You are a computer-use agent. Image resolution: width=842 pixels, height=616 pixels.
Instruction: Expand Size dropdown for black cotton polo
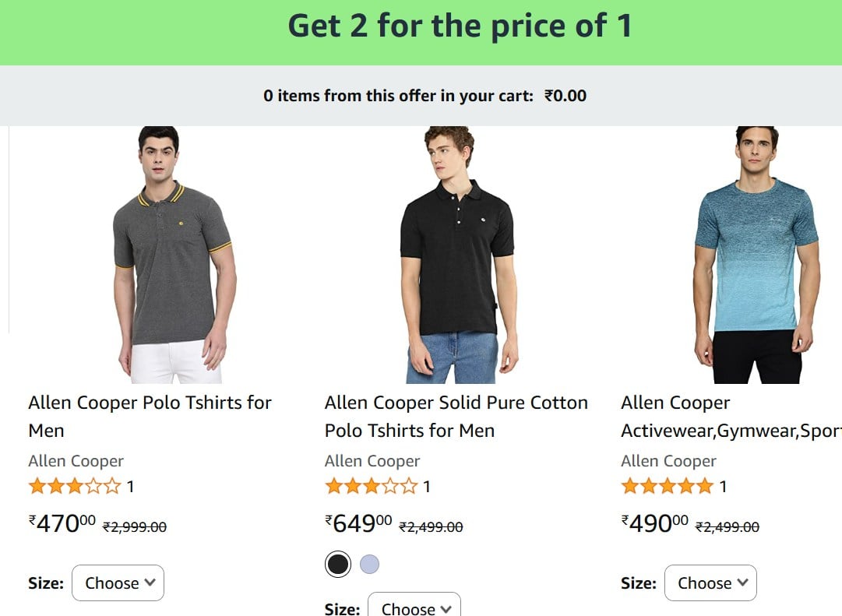point(414,606)
